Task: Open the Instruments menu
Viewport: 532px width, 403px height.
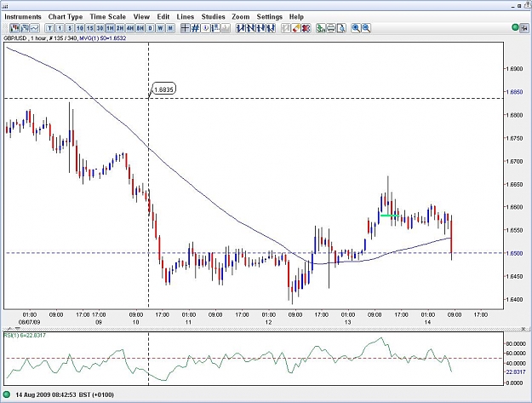Action: [x=23, y=17]
